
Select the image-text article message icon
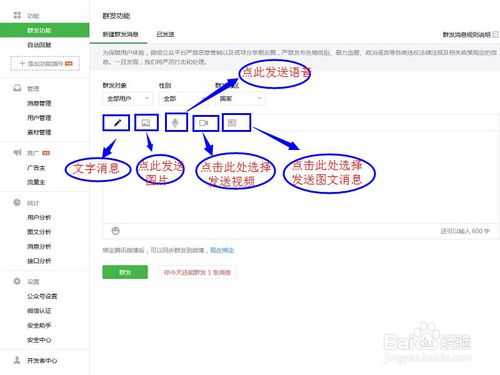pos(232,123)
